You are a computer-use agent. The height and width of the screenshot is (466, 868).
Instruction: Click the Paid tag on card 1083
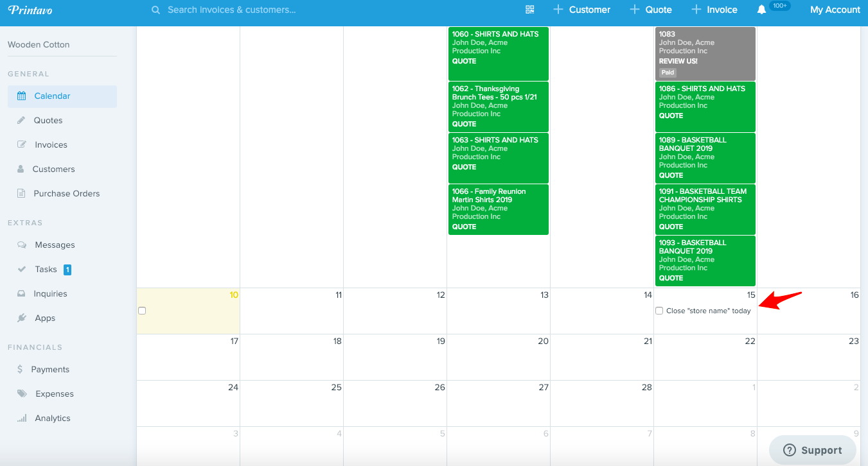[x=668, y=73]
